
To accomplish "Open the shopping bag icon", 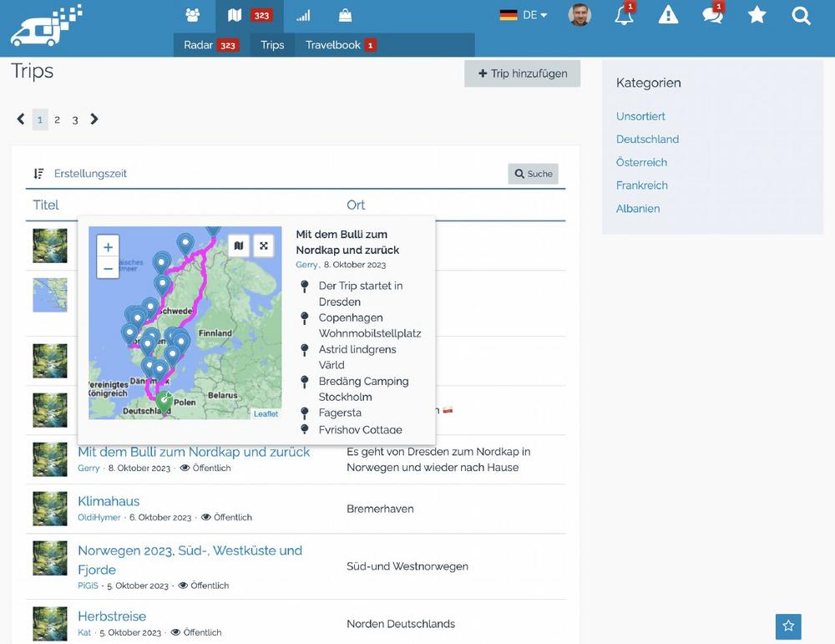I will (x=345, y=15).
